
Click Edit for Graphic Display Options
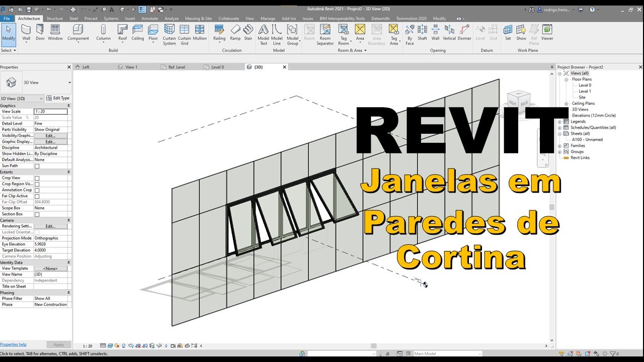pyautogui.click(x=50, y=142)
